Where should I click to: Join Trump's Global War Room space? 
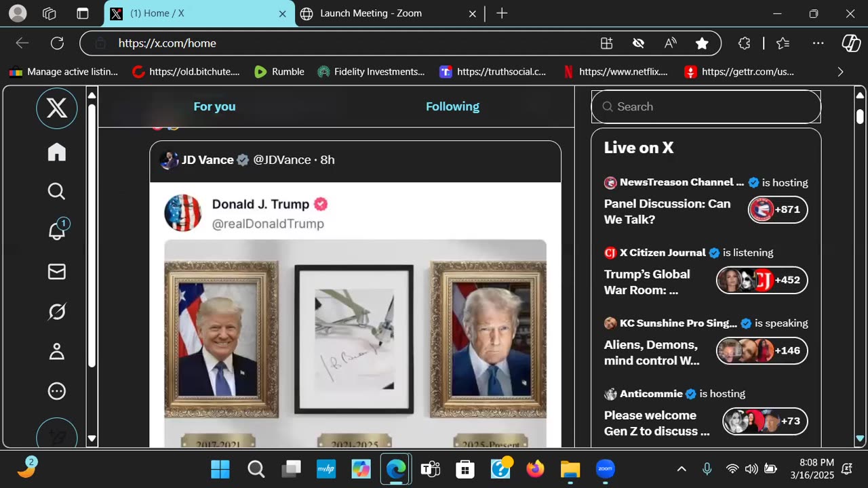click(647, 282)
